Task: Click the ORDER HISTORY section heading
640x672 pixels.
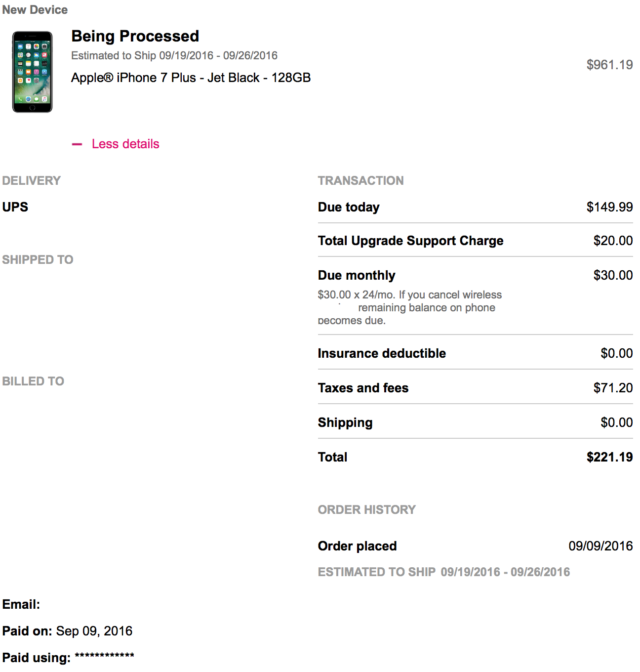Action: click(367, 509)
